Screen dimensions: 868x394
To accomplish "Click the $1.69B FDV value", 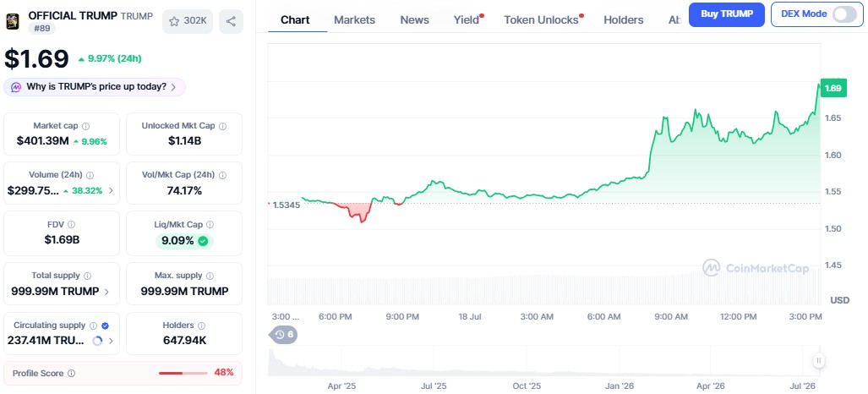I will pyautogui.click(x=62, y=240).
